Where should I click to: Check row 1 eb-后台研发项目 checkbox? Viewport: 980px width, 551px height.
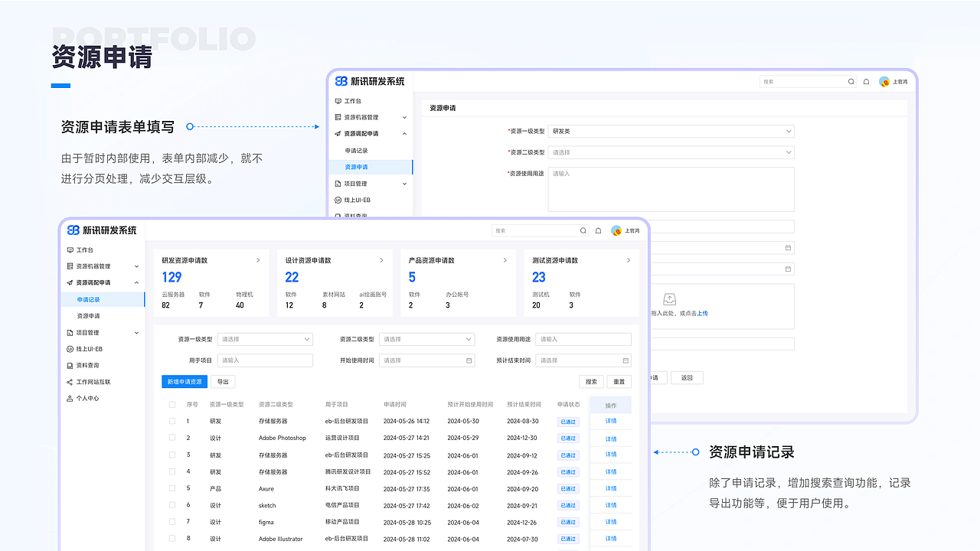click(172, 421)
